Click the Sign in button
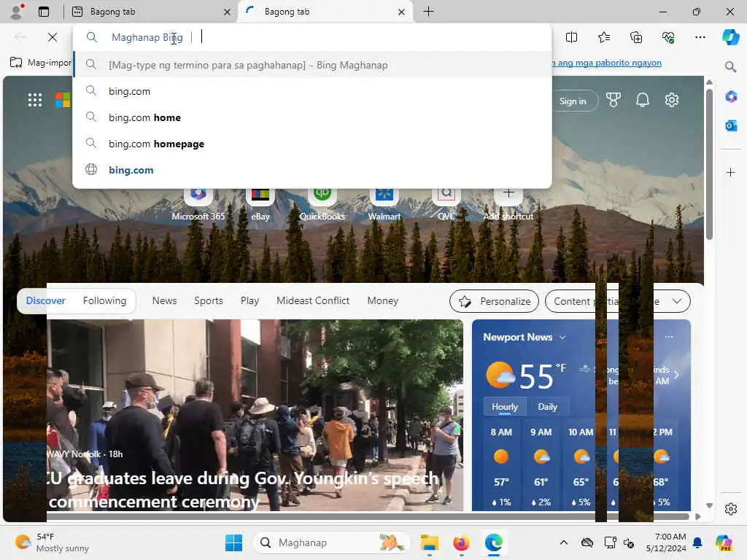Screen dimensions: 747x560 573,101
